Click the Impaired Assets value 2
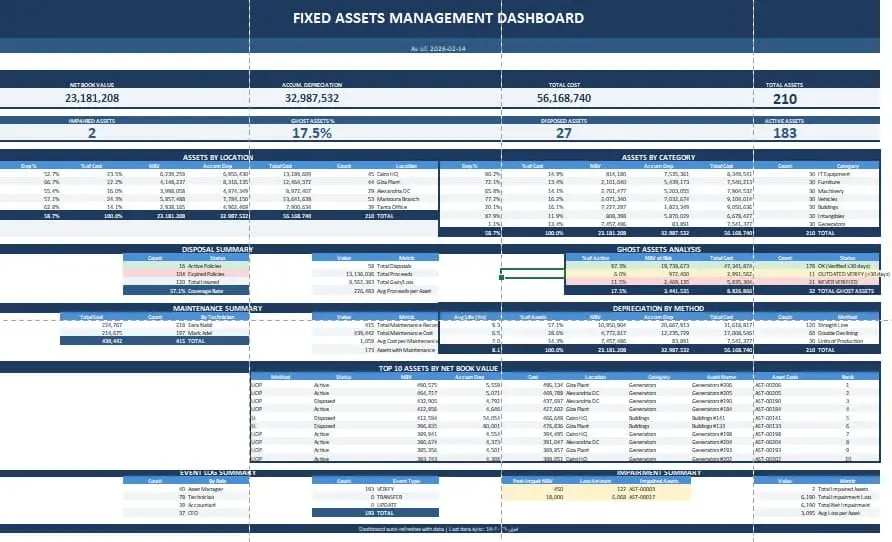The image size is (892, 542). point(92,133)
